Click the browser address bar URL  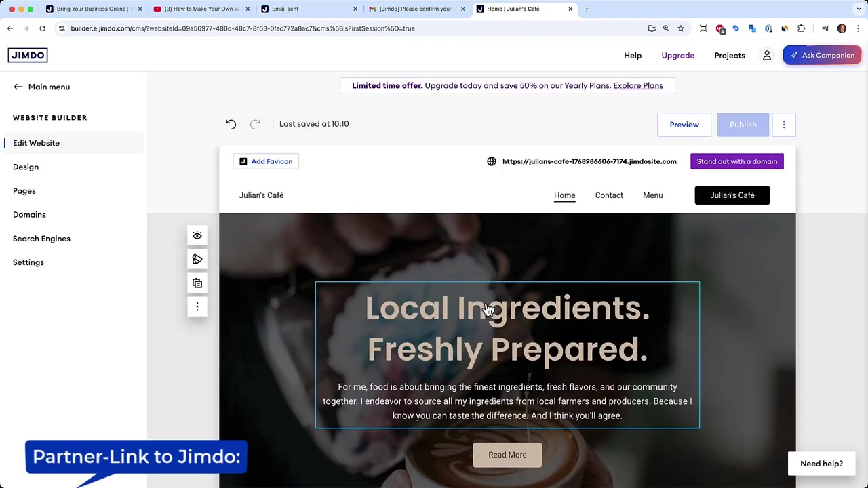pyautogui.click(x=243, y=28)
